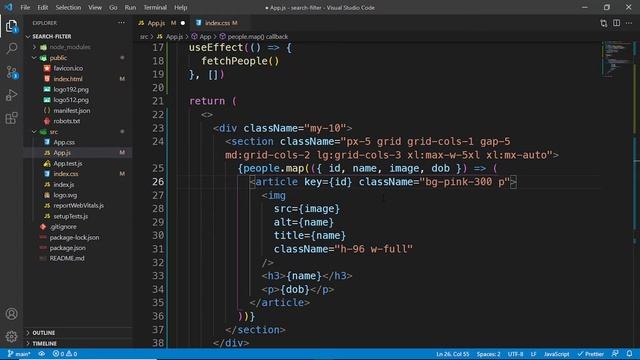Open robots.txt file

(x=67, y=121)
